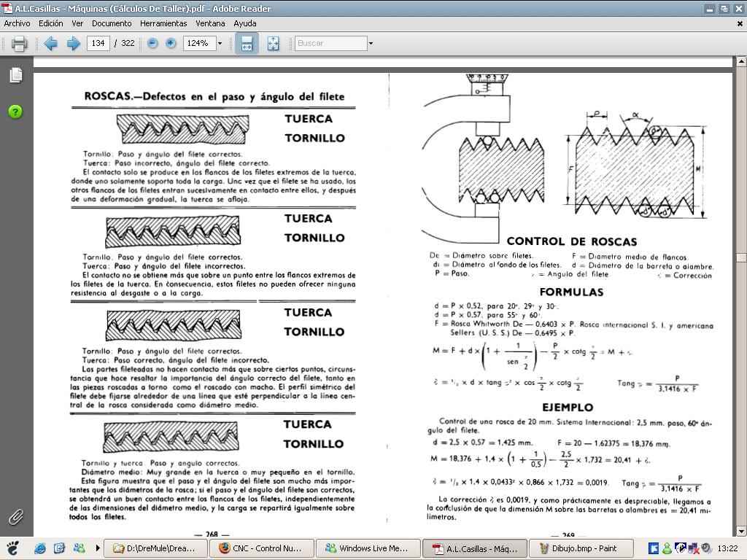
Task: Select fit one full page icon
Action: 273,43
